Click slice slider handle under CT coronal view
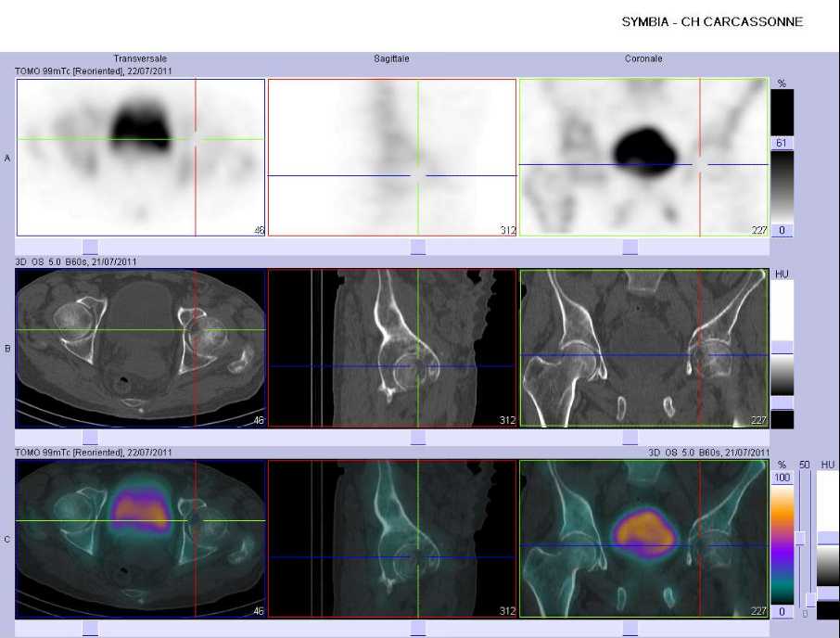The image size is (840, 638). coord(630,438)
